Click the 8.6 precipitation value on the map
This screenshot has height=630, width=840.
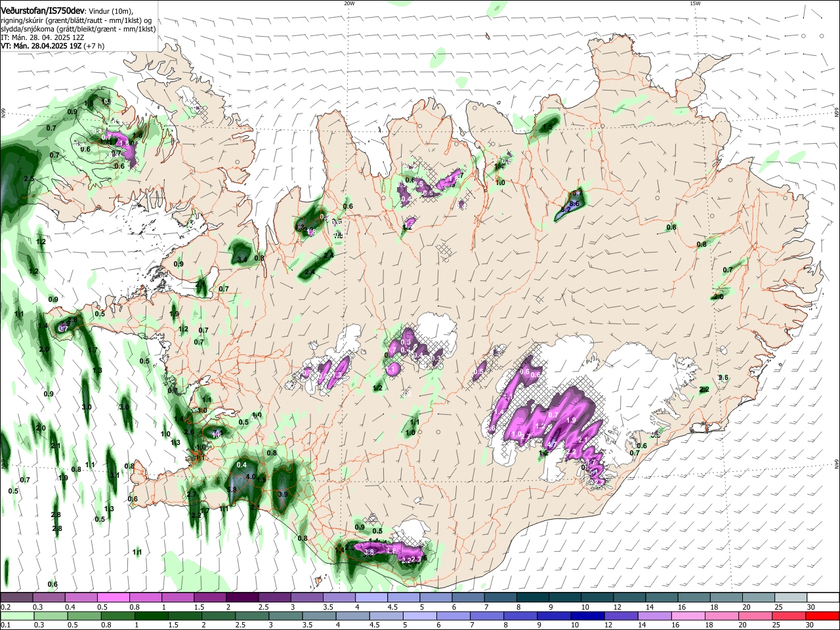point(575,204)
